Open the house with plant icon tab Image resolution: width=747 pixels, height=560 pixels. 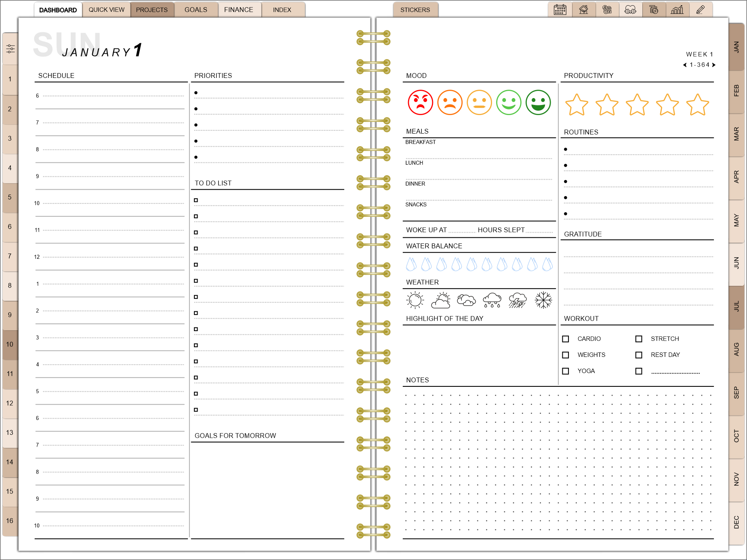click(583, 10)
